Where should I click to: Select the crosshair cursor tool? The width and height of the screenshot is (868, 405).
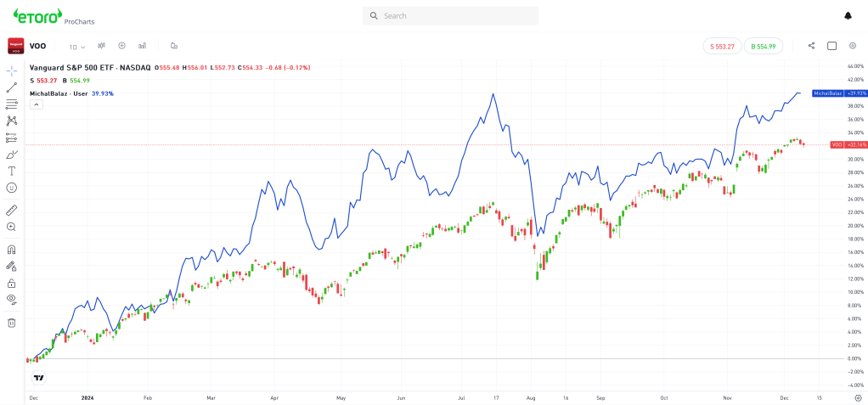tap(12, 70)
